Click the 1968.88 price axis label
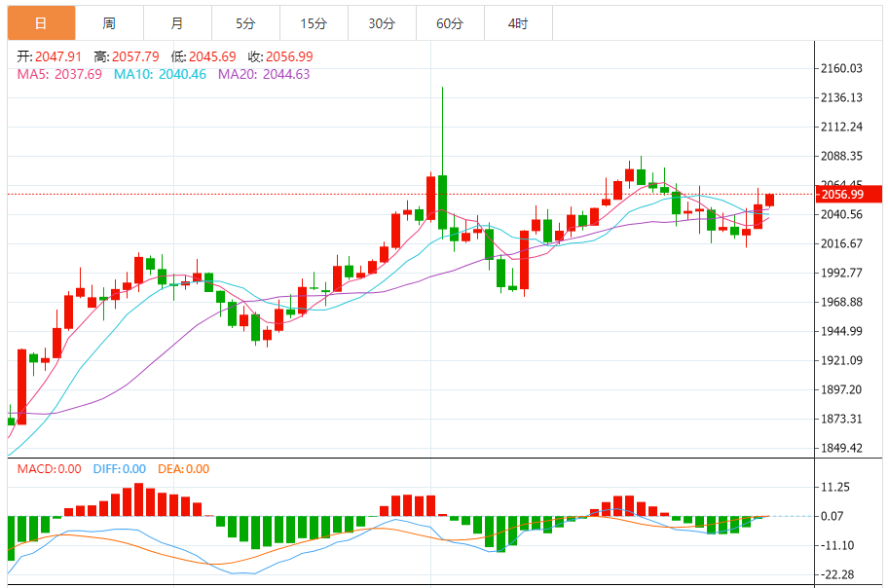888x588 pixels. coord(841,302)
